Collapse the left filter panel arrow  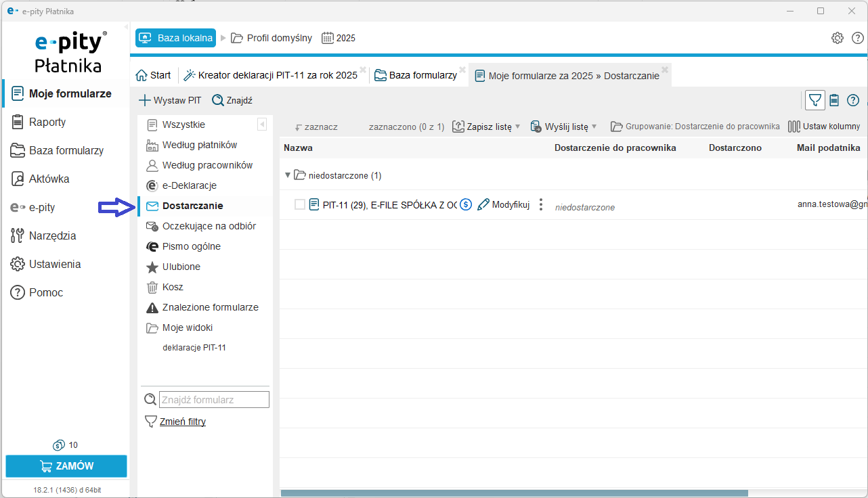point(262,124)
